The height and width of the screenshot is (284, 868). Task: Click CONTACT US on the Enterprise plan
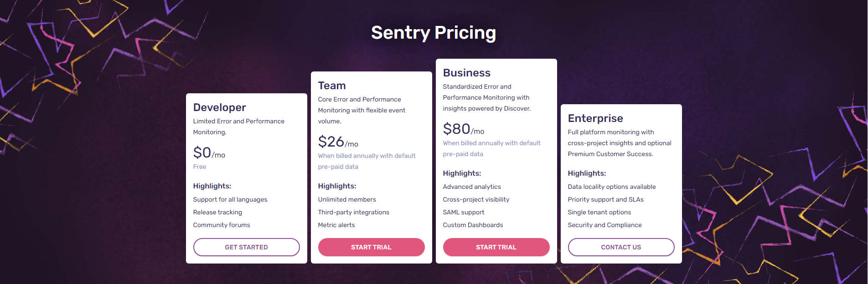pyautogui.click(x=621, y=247)
